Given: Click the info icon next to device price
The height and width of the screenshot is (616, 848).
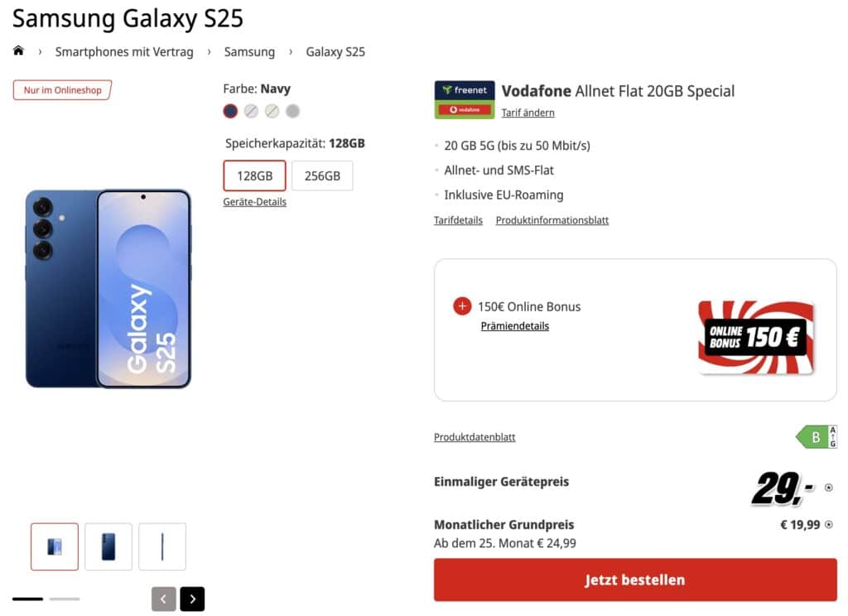Looking at the screenshot, I should click(x=829, y=488).
